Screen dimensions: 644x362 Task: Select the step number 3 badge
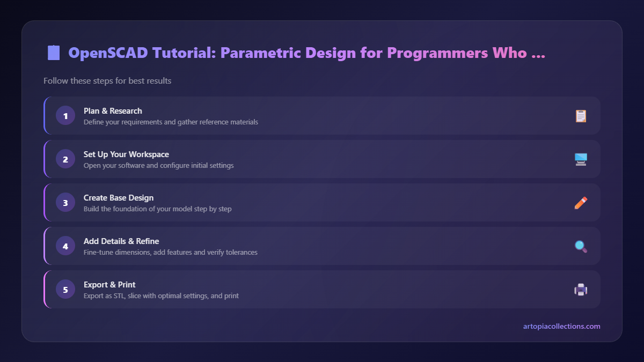pos(65,203)
